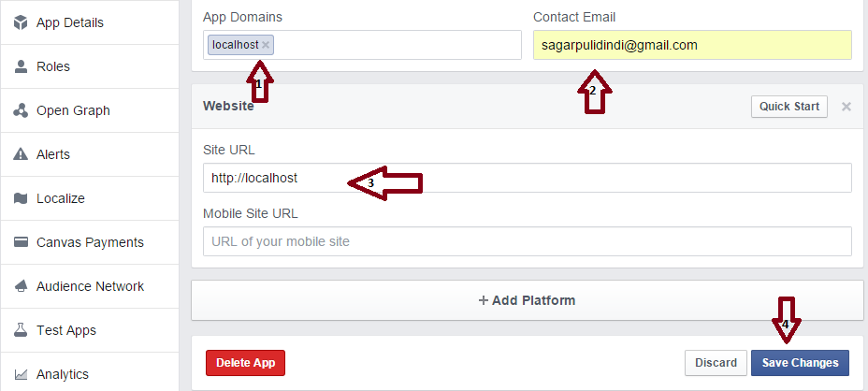Click the Alerts warning triangle icon
This screenshot has width=868, height=391.
pyautogui.click(x=21, y=154)
